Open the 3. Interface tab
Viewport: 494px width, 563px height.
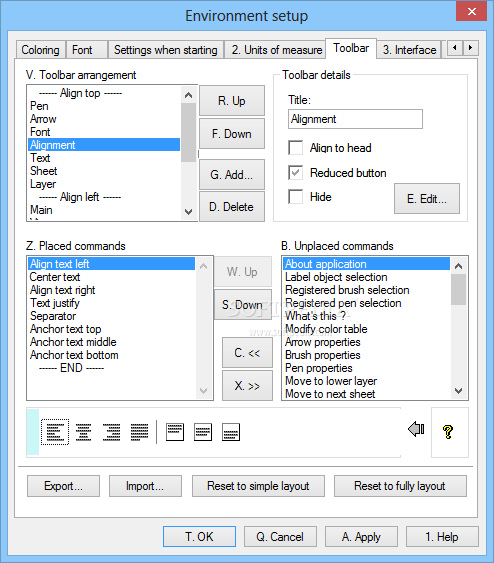click(410, 50)
